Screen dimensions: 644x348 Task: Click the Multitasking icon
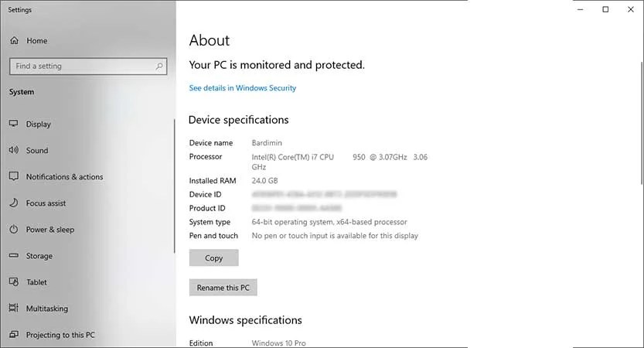point(14,308)
